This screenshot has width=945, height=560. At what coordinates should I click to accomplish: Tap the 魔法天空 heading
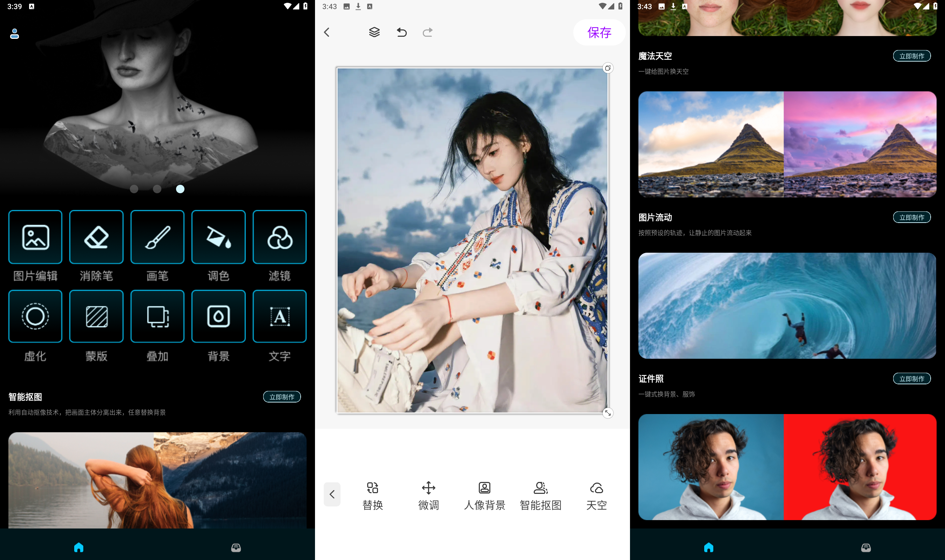655,56
